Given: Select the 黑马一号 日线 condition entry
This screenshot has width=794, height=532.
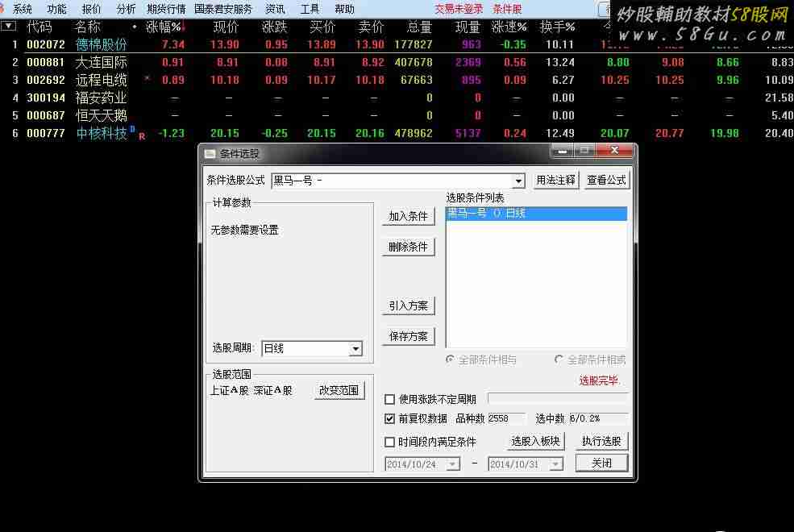Looking at the screenshot, I should point(536,214).
